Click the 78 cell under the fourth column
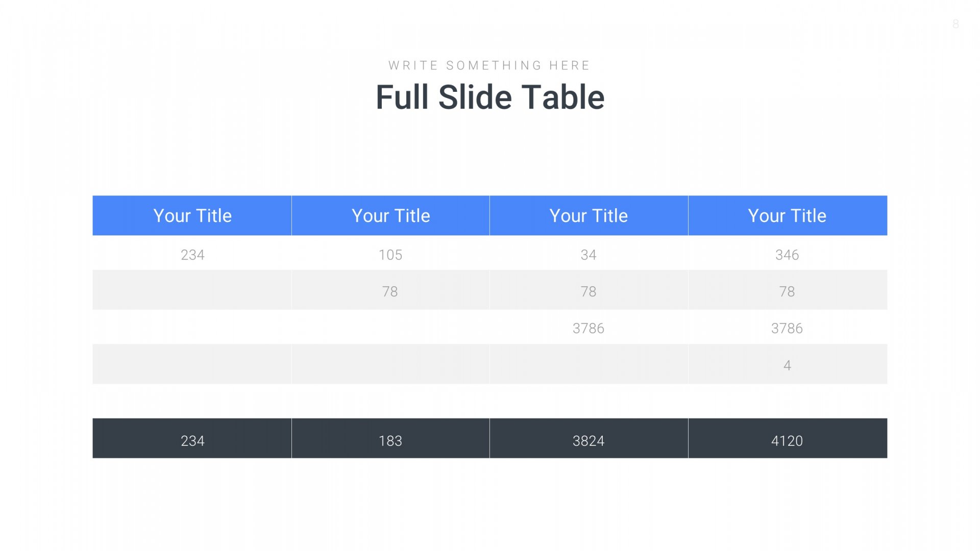 tap(787, 291)
